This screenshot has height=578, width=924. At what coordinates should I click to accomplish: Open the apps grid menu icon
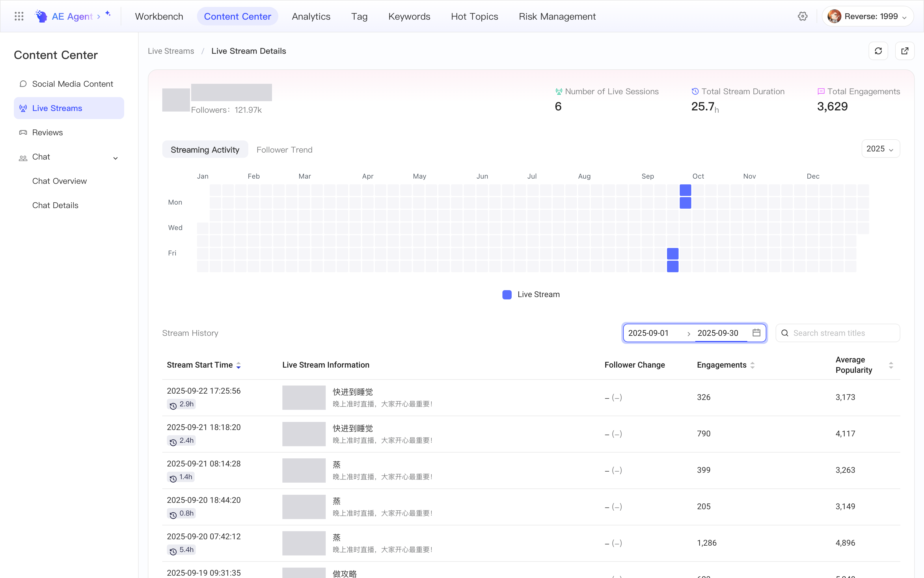click(19, 16)
